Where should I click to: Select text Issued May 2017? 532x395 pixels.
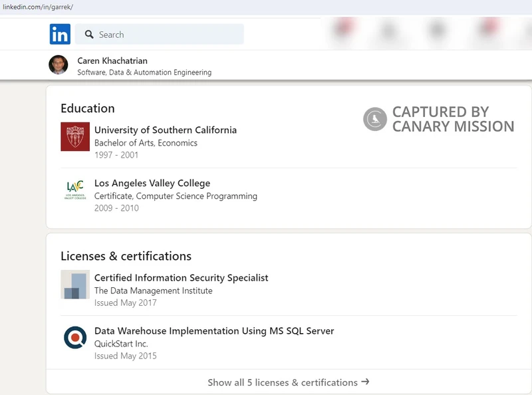126,303
